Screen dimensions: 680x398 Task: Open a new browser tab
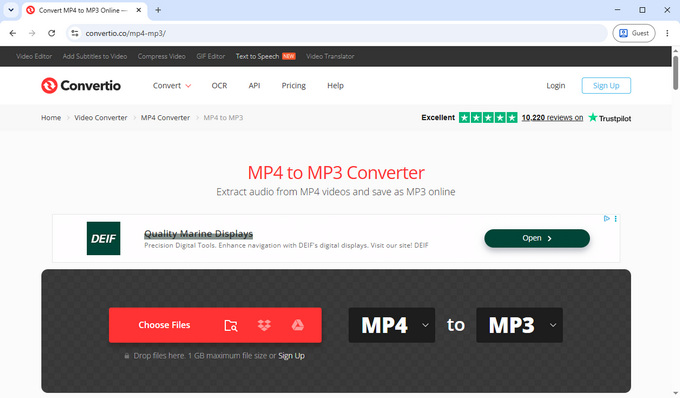tap(158, 10)
